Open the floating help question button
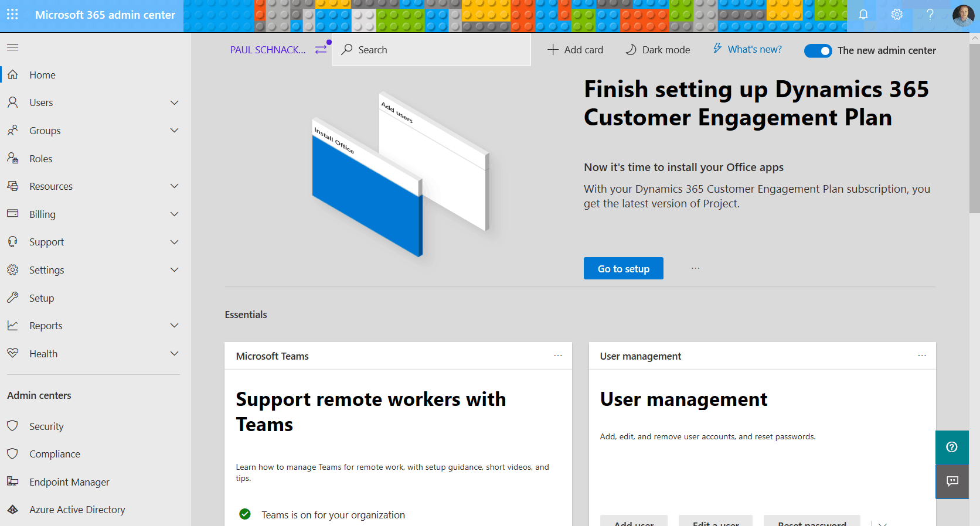 click(x=952, y=447)
